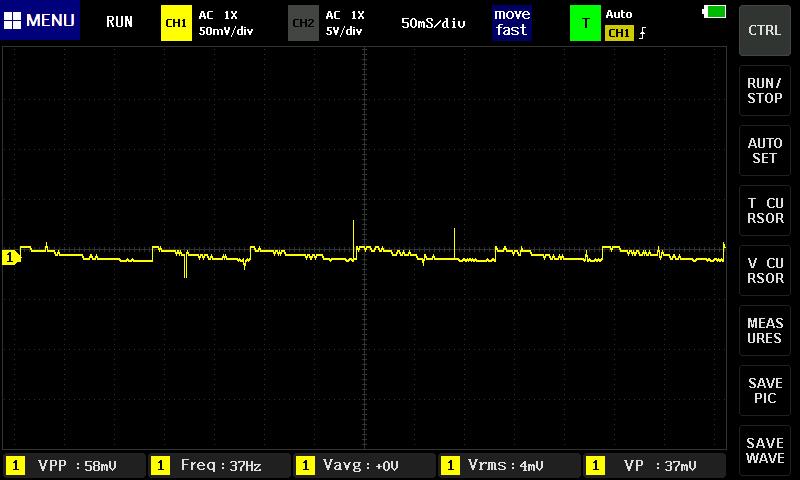Store waveform with SAVE WAVE

coord(764,450)
